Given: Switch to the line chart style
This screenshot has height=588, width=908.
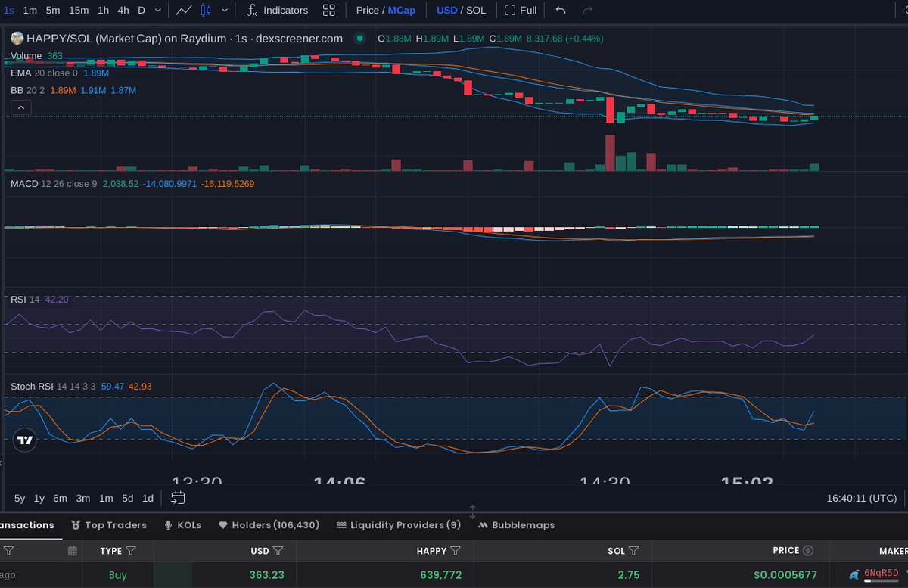Looking at the screenshot, I should pos(183,10).
